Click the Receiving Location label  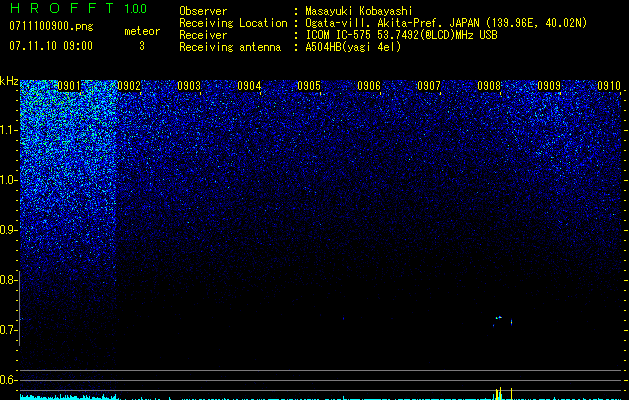233,23
